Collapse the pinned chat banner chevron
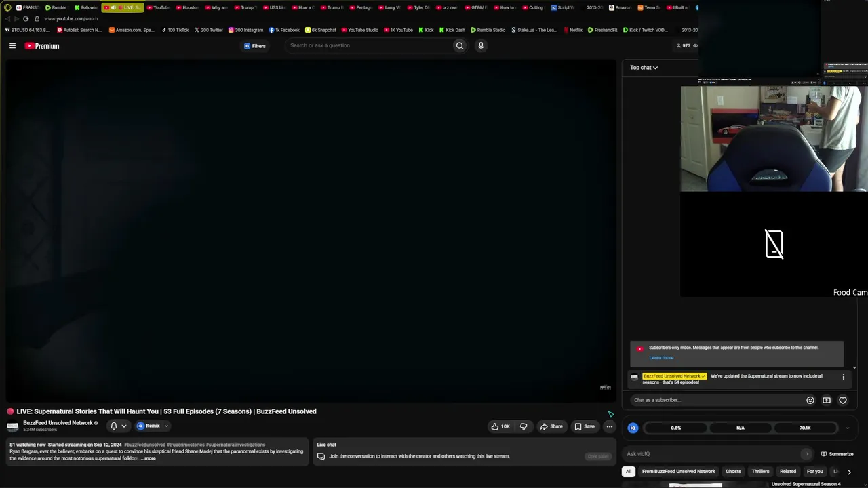Screen dimensions: 868x488 (854, 367)
